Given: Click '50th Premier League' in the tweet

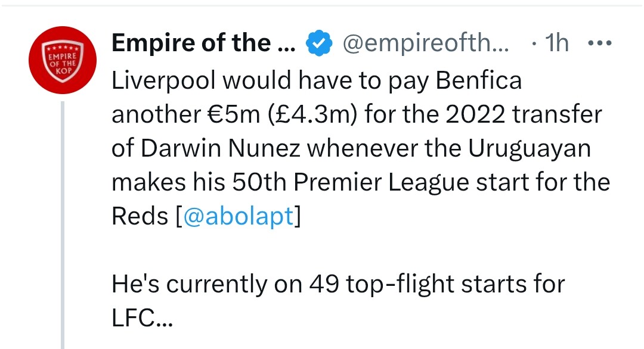Looking at the screenshot, I should pos(351,182).
